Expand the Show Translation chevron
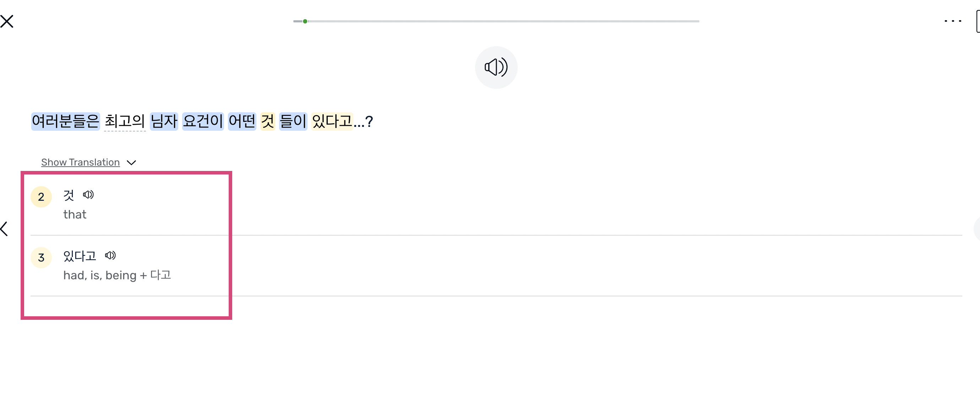 [x=131, y=163]
